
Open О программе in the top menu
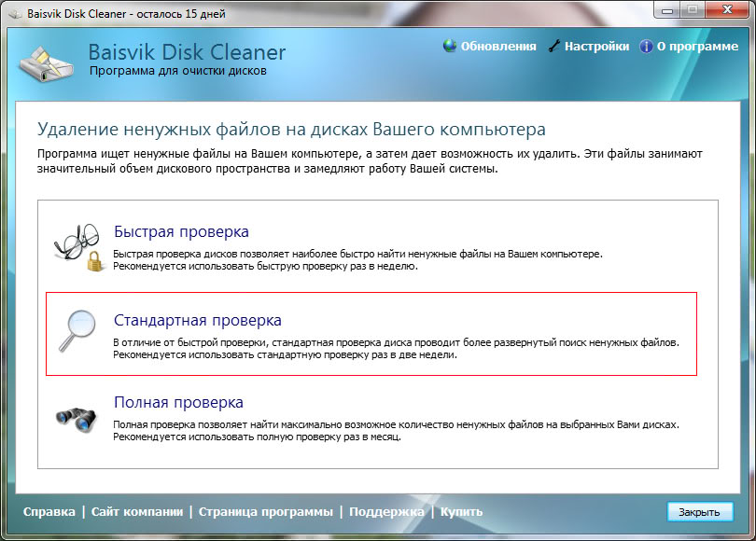pos(697,47)
